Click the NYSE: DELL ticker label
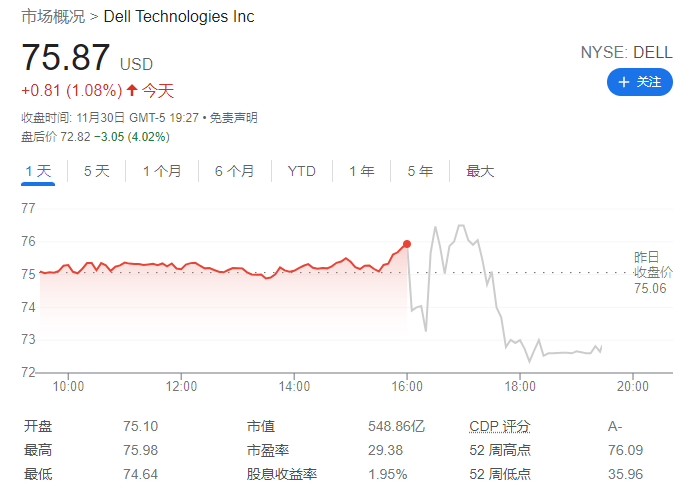Viewport: 694px width, 498px height. click(x=627, y=52)
